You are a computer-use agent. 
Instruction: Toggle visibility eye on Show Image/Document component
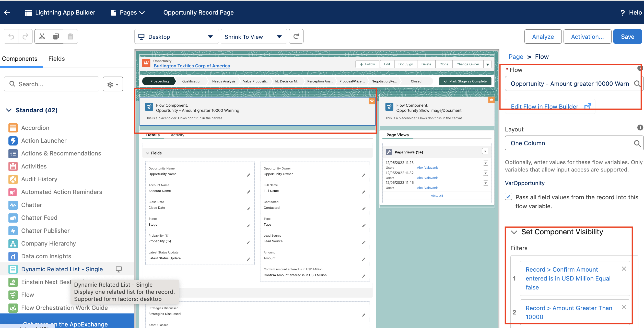tap(491, 100)
